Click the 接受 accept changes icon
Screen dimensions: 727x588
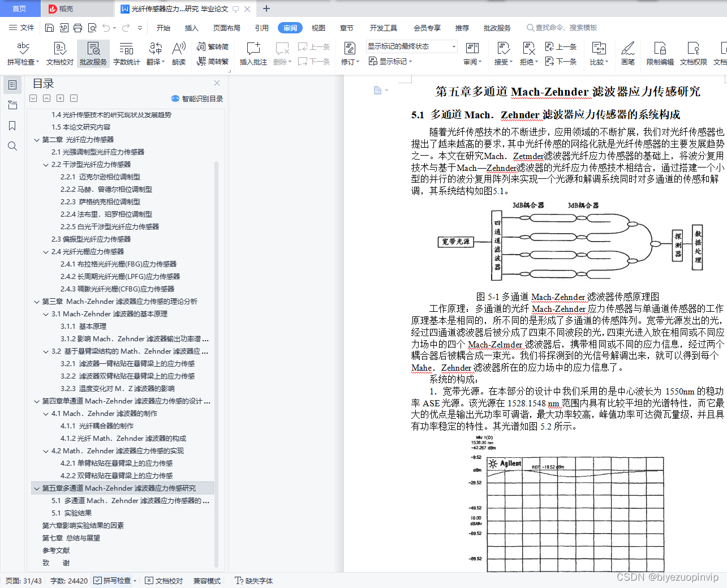(503, 54)
